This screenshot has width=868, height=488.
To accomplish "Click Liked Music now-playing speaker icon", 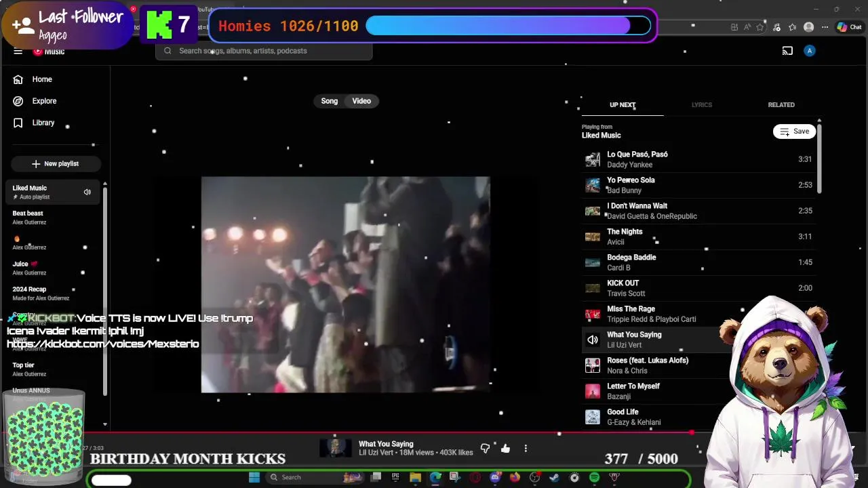I will [x=87, y=192].
